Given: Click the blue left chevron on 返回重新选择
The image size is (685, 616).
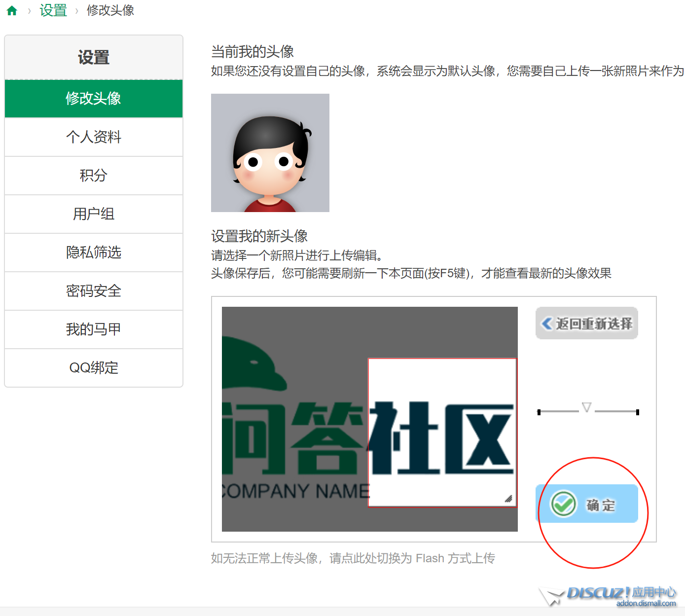Looking at the screenshot, I should click(547, 324).
